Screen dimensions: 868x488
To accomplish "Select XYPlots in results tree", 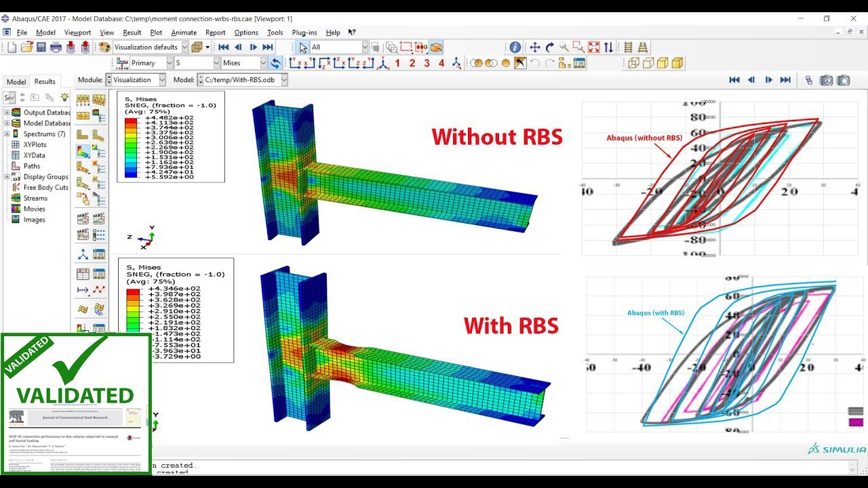I will 35,144.
